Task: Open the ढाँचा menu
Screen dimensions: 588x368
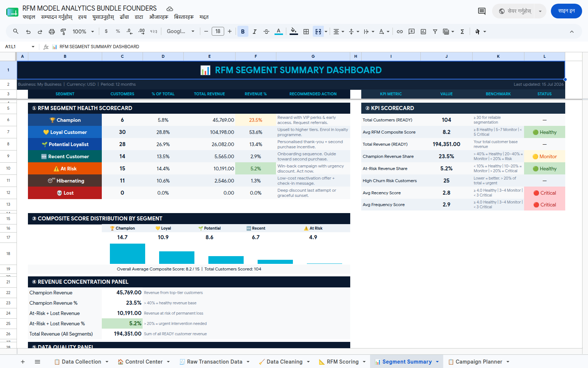Action: (x=125, y=17)
